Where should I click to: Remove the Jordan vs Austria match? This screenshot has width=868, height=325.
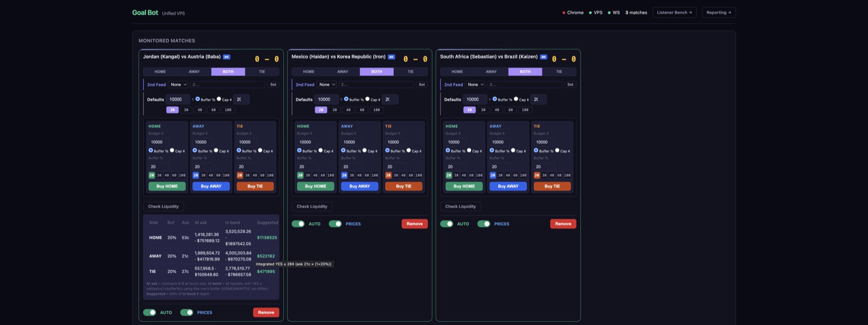point(266,313)
